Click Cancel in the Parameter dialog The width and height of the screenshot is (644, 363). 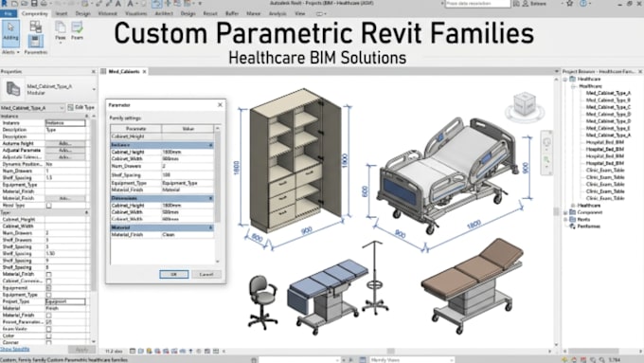point(206,274)
